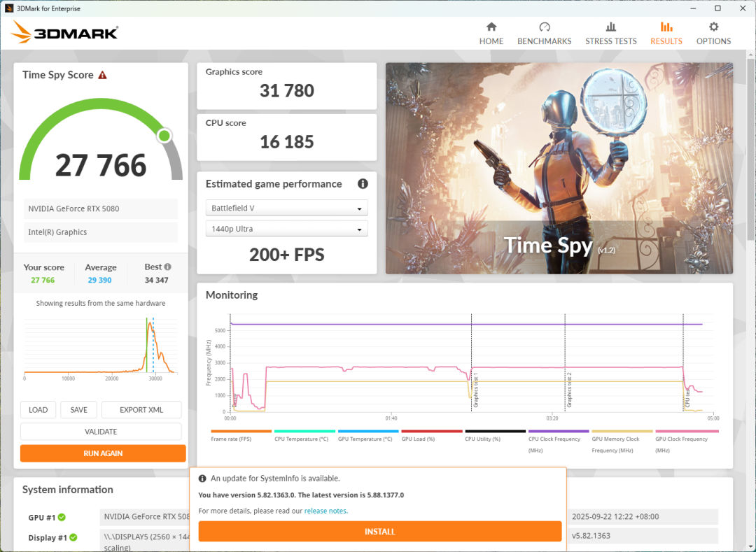Open the Options gear icon
The image size is (756, 552).
(713, 27)
